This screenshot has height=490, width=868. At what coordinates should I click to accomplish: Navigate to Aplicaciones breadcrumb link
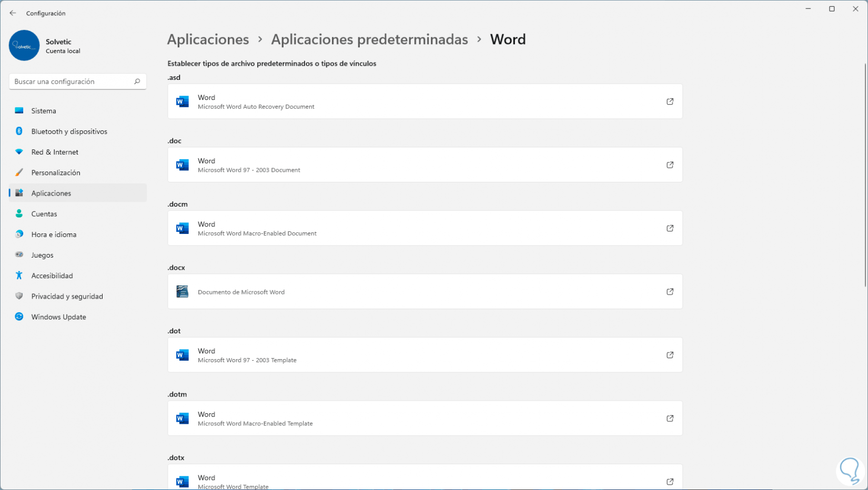point(208,39)
